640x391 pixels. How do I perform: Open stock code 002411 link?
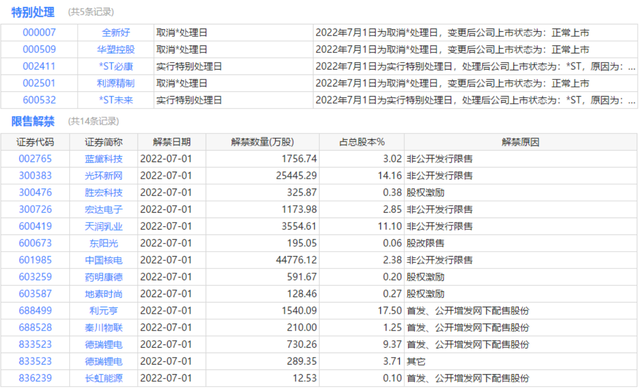(x=39, y=67)
